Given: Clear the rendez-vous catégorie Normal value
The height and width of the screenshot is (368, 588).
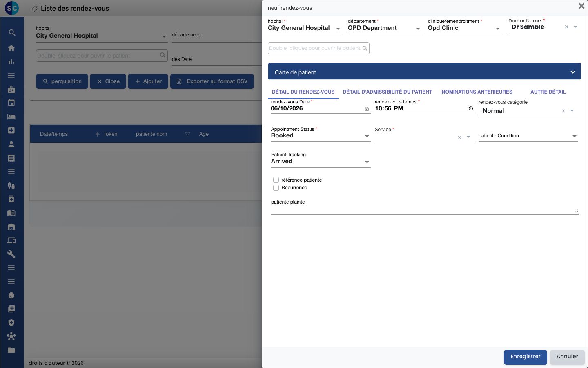Looking at the screenshot, I should (x=563, y=111).
